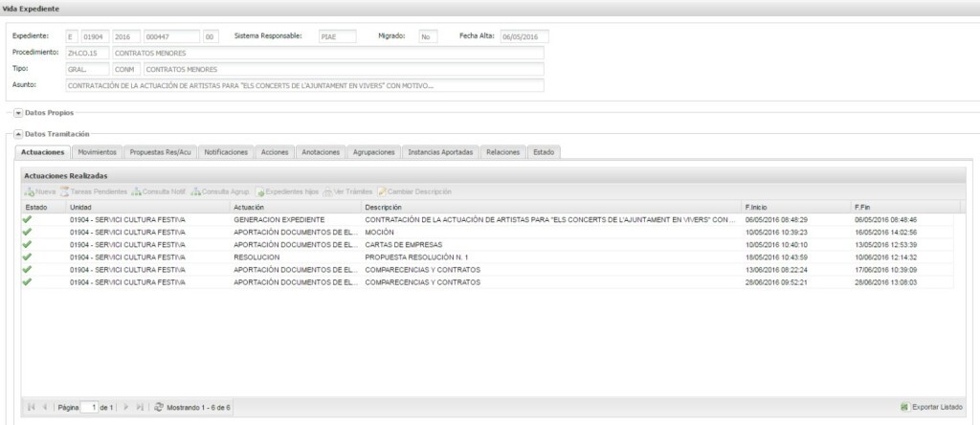Go to first page of results
The width and height of the screenshot is (980, 425).
[32, 407]
